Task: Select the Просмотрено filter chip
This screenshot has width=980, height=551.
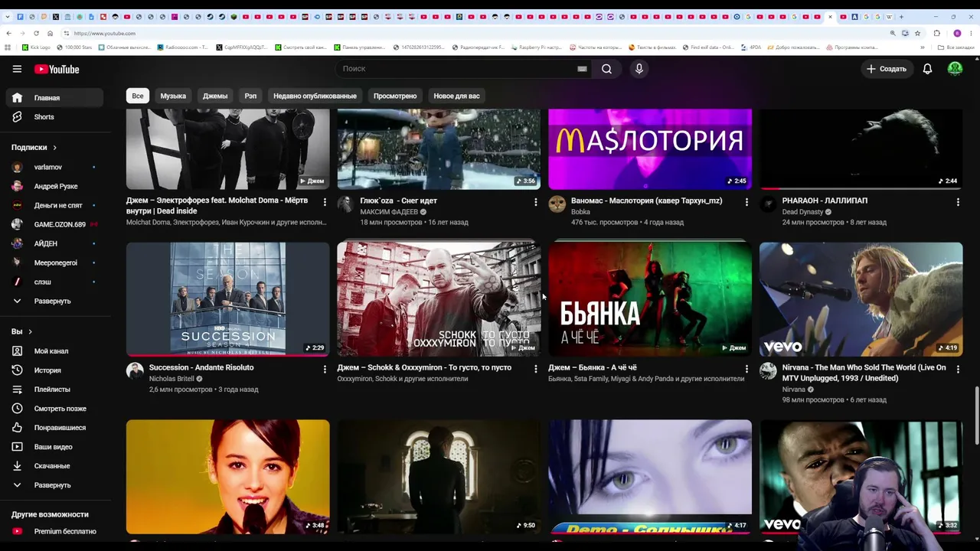Action: tap(395, 96)
